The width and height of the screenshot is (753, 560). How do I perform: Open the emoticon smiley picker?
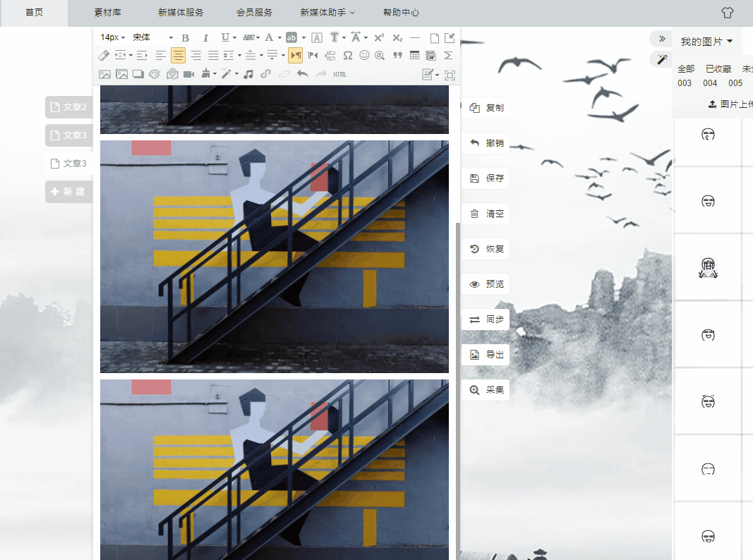coord(364,56)
